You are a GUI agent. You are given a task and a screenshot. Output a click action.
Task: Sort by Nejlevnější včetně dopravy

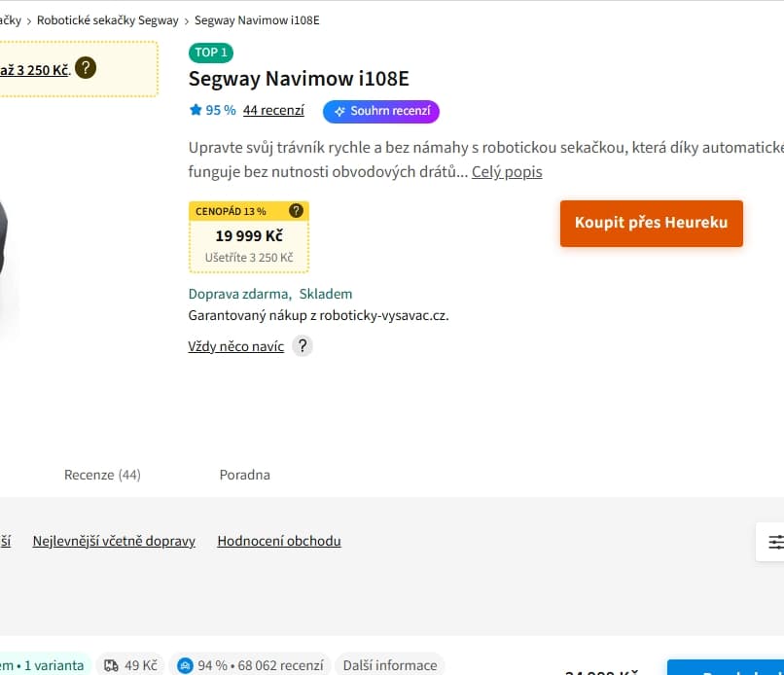(x=114, y=542)
